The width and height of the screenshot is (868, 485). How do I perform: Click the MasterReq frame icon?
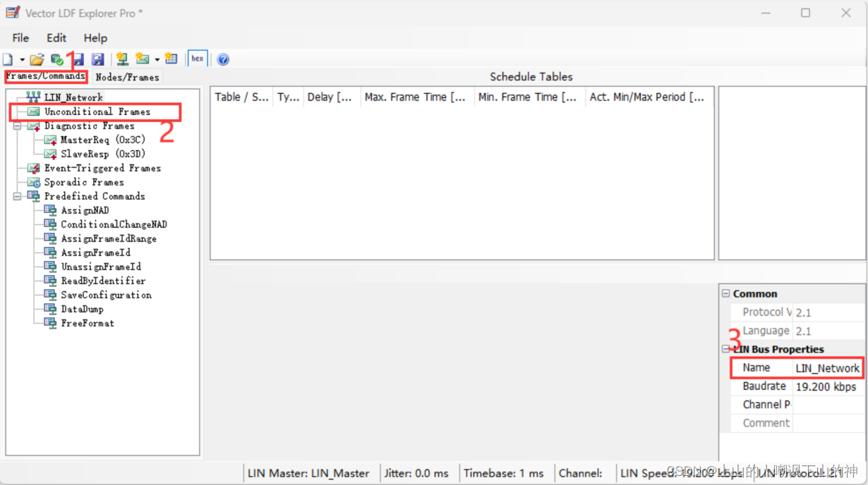click(50, 140)
